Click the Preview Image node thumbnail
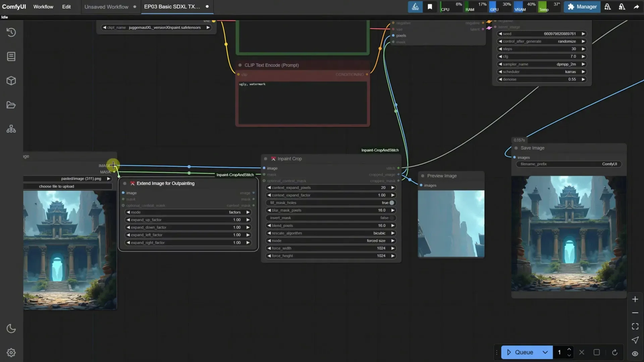Viewport: 644px width, 362px height. pyautogui.click(x=451, y=223)
